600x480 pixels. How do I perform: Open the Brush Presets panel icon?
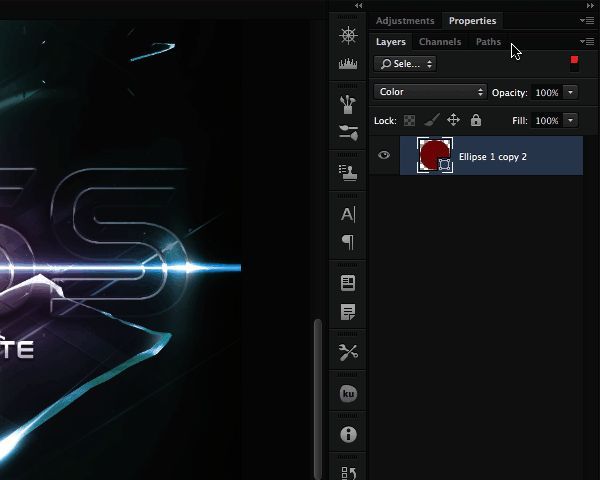point(348,103)
